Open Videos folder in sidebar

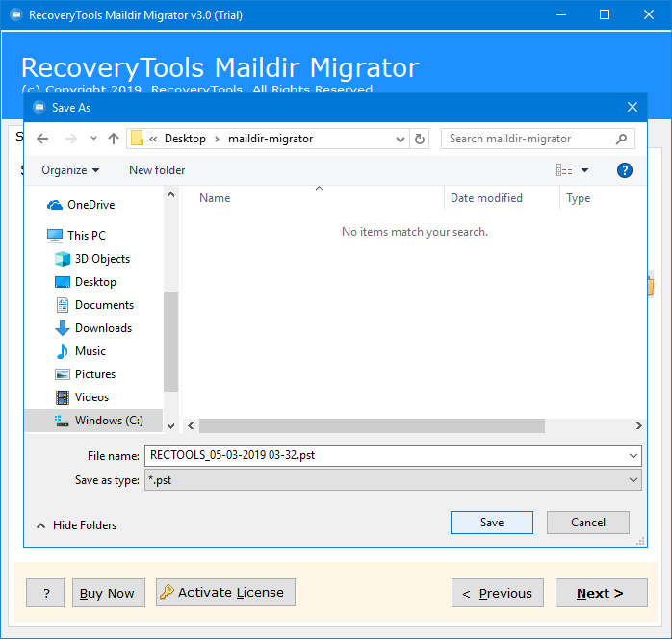click(82, 397)
